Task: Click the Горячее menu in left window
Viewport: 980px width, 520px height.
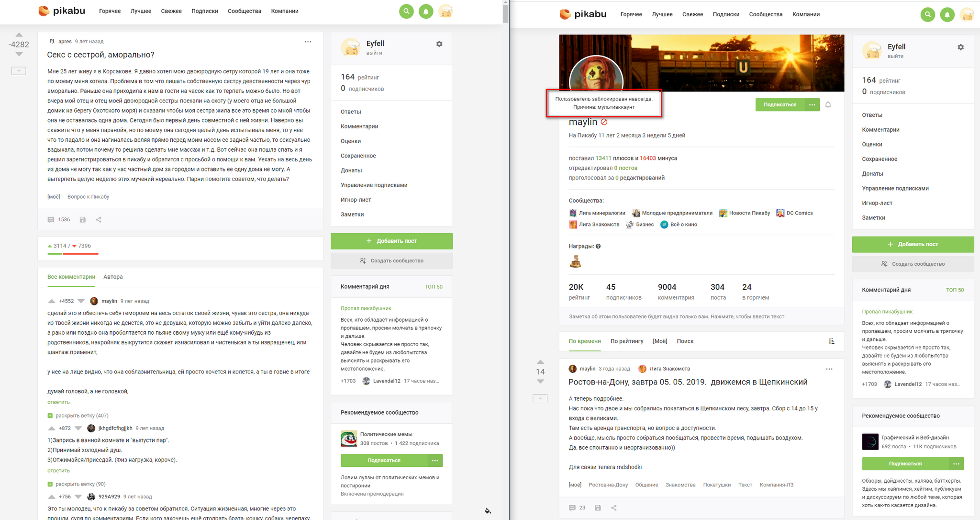Action: tap(110, 11)
